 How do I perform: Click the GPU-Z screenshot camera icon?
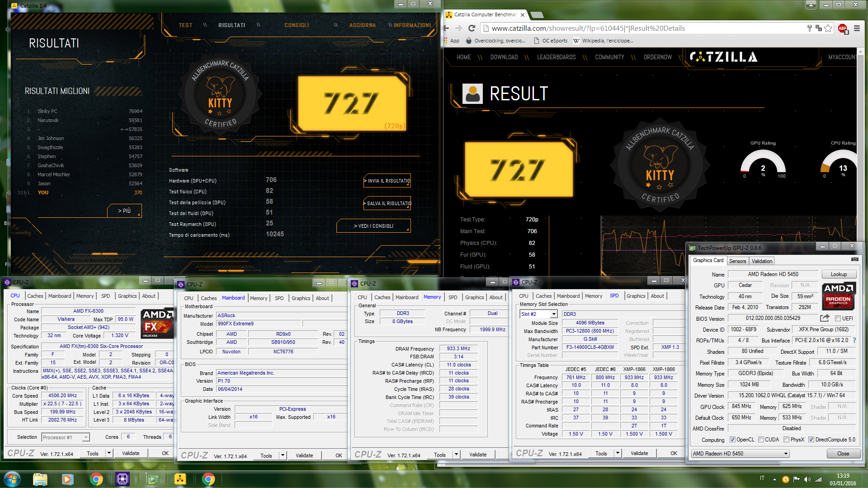pyautogui.click(x=854, y=259)
